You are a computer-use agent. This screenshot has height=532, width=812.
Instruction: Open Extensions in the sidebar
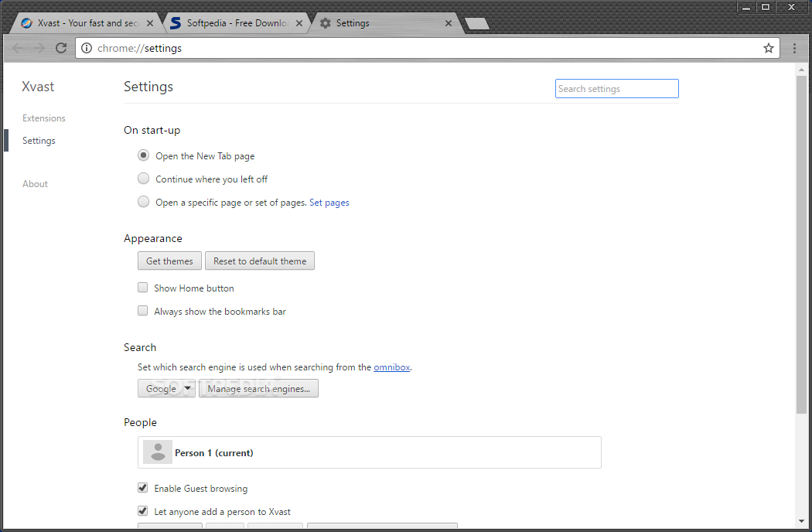44,118
